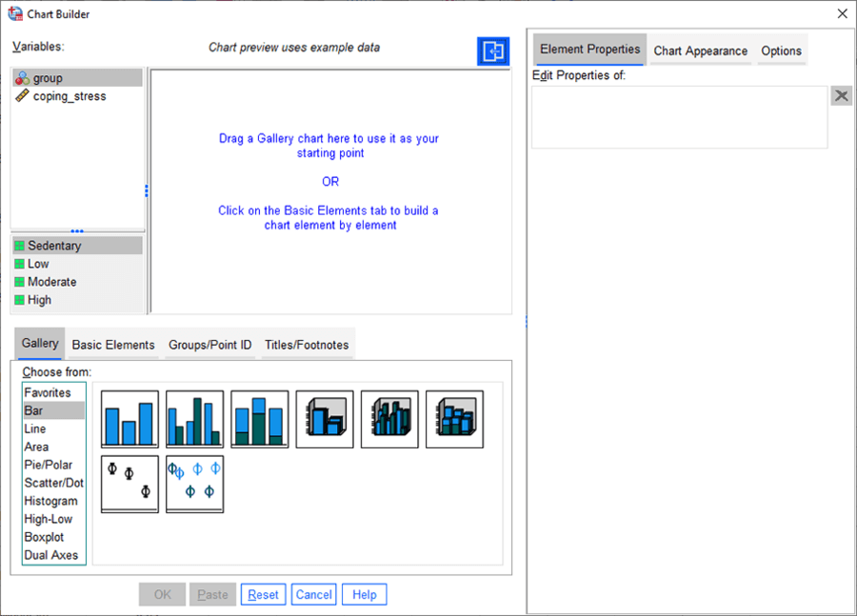Pick the Clustered Error Bar chart icon

pos(194,484)
